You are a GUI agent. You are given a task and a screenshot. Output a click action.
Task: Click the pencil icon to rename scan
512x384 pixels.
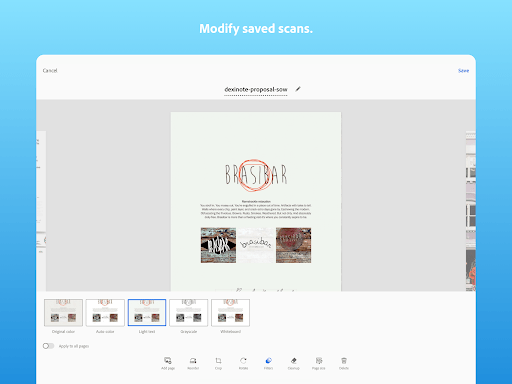pos(298,89)
